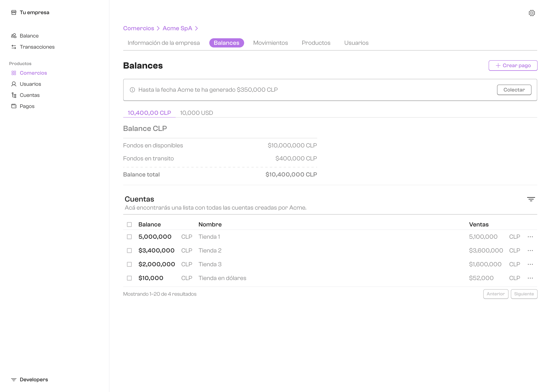Open Usuarios in the sidebar
551x392 pixels.
(30, 84)
